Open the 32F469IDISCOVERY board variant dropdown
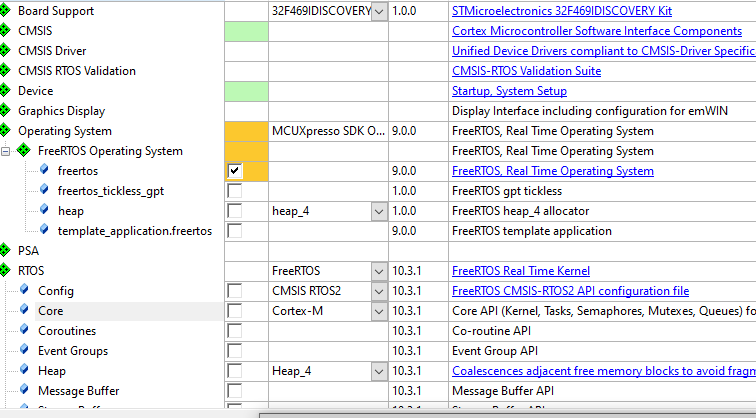 pyautogui.click(x=379, y=11)
